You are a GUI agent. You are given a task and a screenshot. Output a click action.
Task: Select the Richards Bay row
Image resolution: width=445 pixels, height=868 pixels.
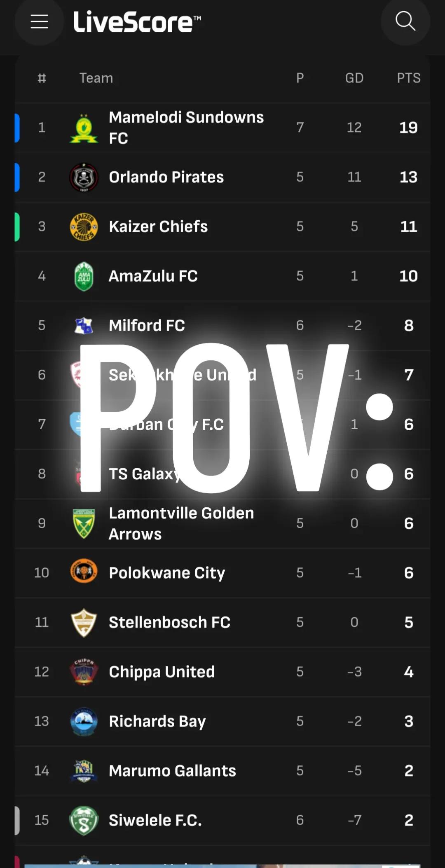pos(222,721)
